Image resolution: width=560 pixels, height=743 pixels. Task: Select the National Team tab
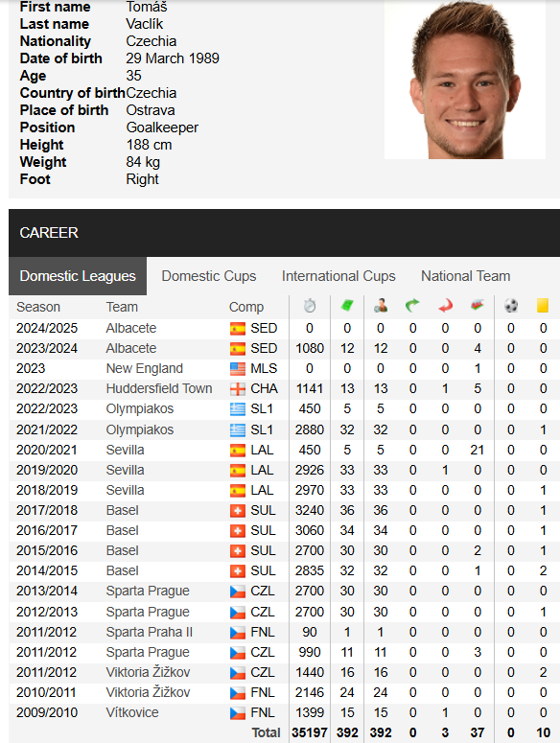click(x=466, y=276)
